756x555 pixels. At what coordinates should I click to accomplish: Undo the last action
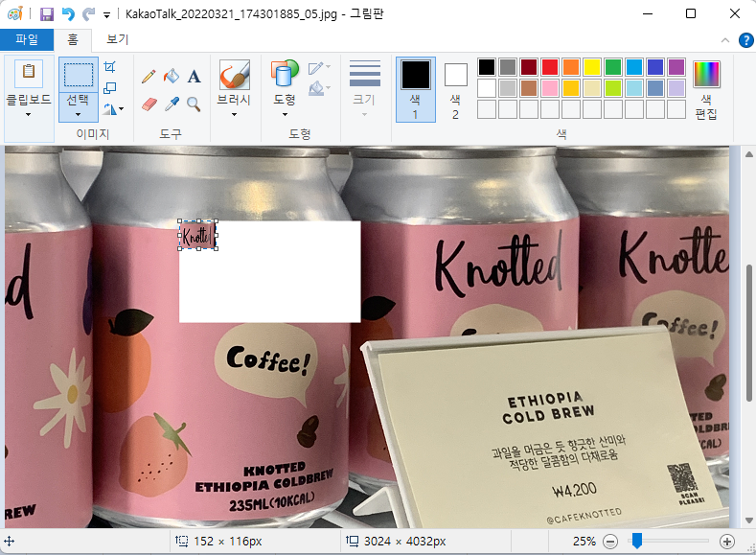click(68, 14)
